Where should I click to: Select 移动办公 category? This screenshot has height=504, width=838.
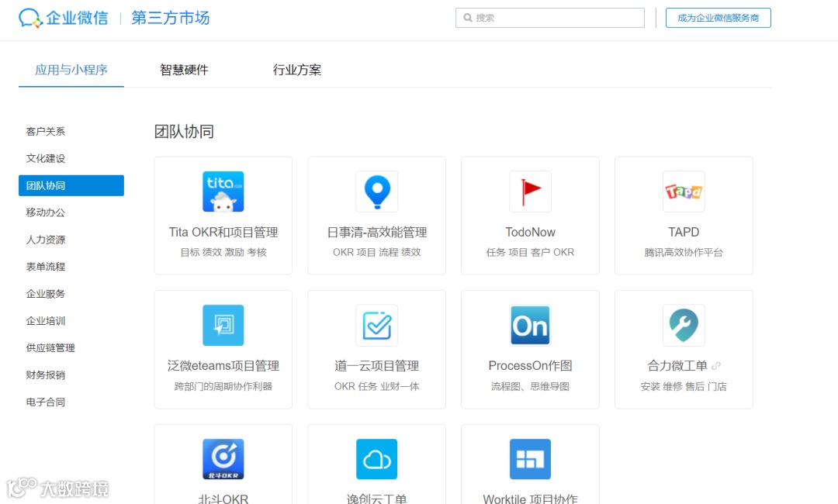(46, 212)
